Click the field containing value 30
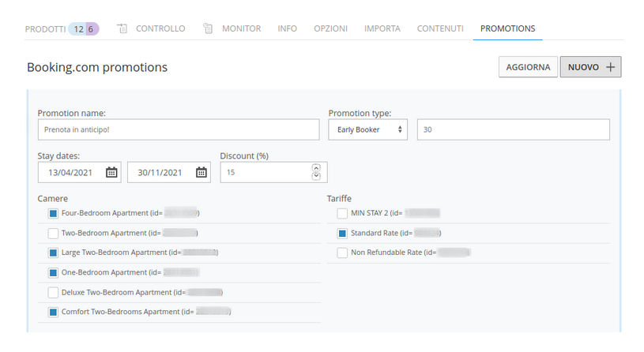Image resolution: width=644 pixels, height=352 pixels. [514, 129]
